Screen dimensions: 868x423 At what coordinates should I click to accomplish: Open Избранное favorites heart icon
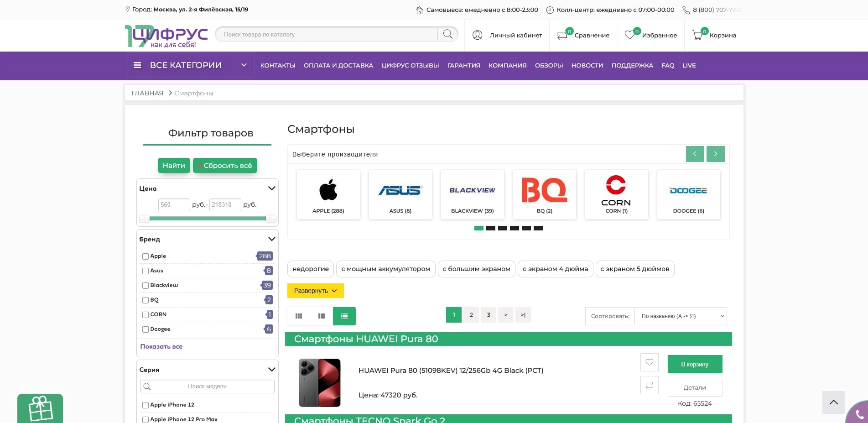(x=630, y=34)
